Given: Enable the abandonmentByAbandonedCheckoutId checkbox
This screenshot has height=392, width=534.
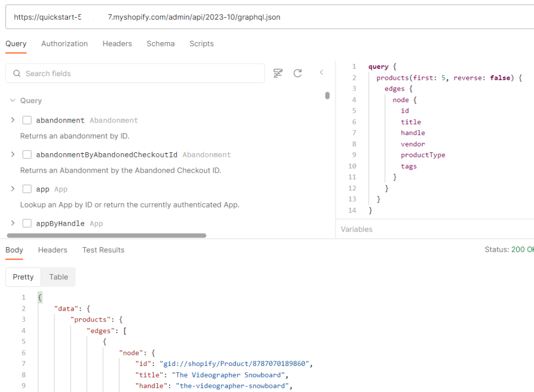Looking at the screenshot, I should click(27, 155).
